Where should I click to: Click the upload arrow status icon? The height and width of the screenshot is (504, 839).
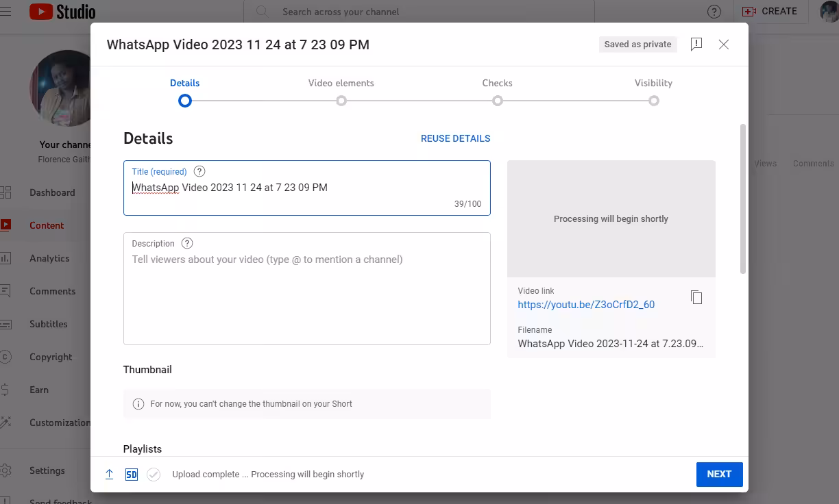[x=109, y=475]
